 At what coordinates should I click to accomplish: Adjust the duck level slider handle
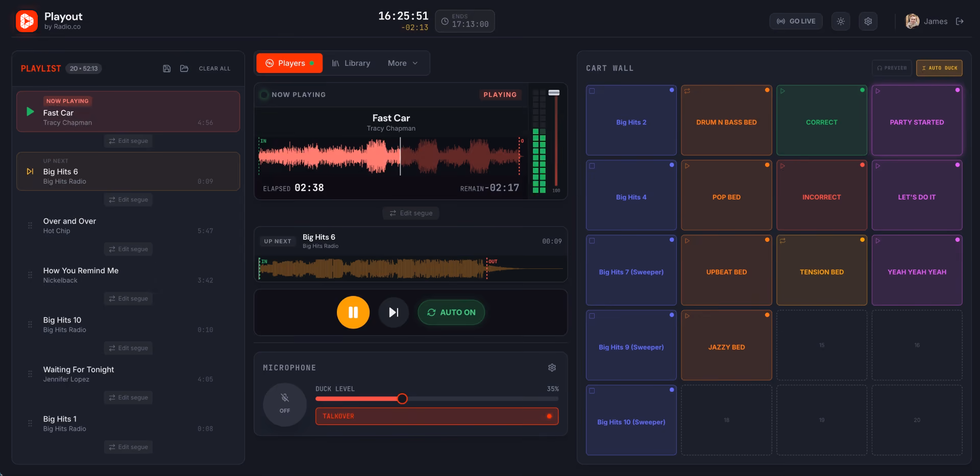[402, 398]
